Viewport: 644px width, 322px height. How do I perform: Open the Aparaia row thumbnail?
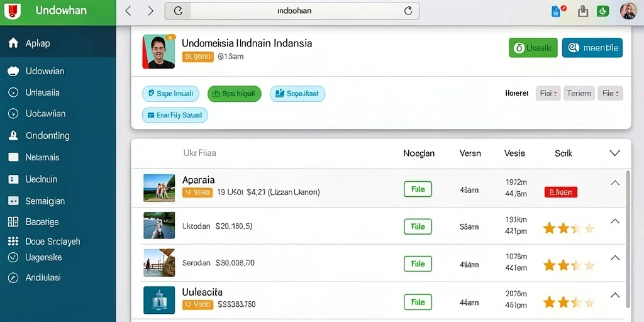click(159, 187)
